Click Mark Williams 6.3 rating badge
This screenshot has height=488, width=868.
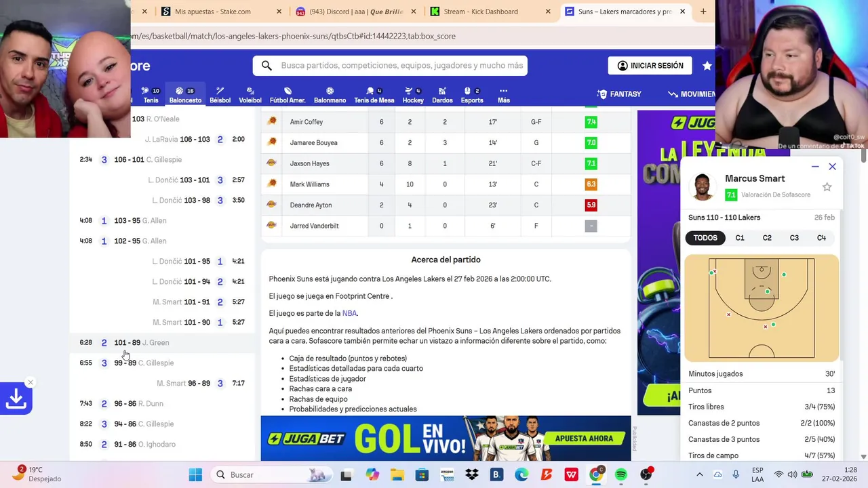pos(591,184)
